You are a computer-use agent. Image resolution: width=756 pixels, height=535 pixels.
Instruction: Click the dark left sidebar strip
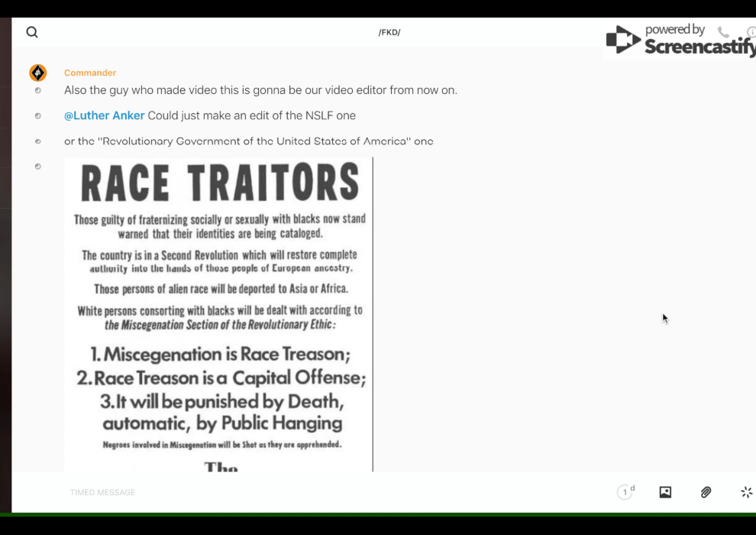(x=5, y=267)
